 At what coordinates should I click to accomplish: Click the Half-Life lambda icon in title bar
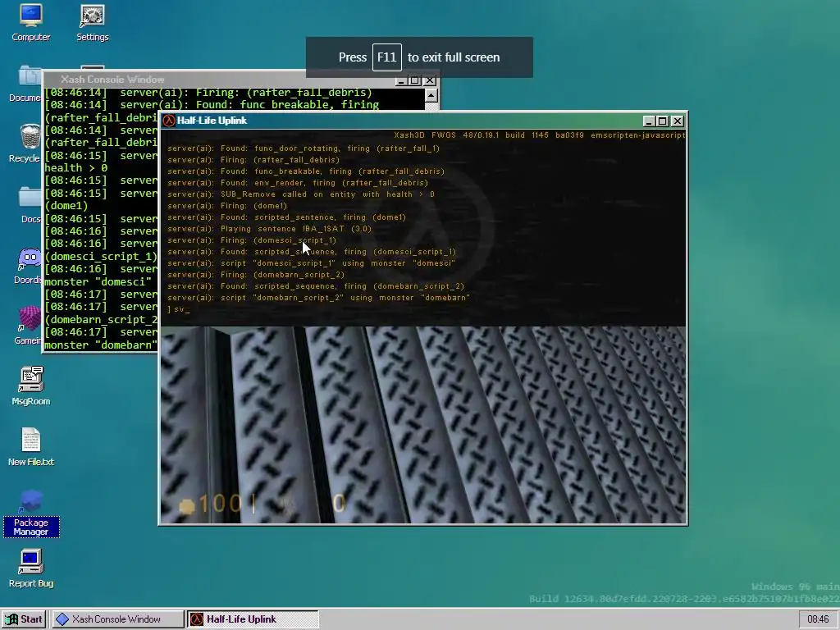[x=169, y=121]
